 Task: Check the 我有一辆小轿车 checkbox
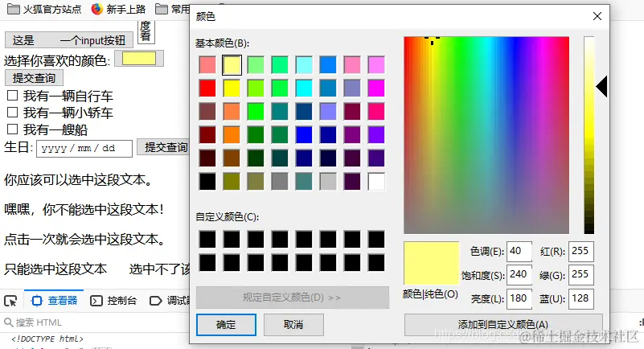pos(12,113)
